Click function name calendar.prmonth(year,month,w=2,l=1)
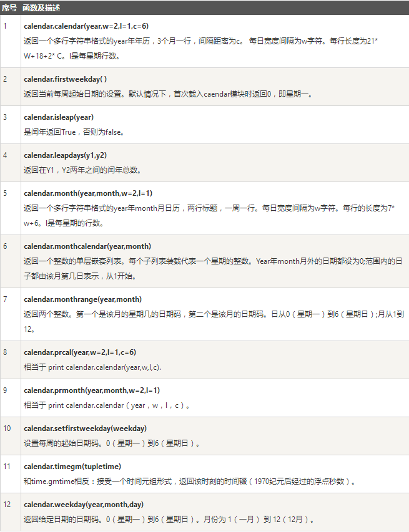This screenshot has height=532, width=409. click(x=92, y=390)
